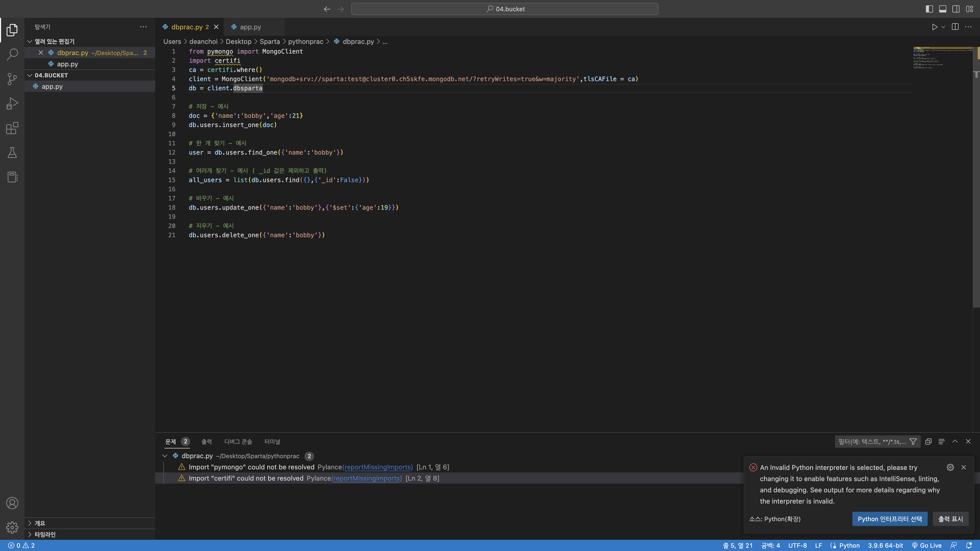Open the Problems panel tab

click(177, 442)
